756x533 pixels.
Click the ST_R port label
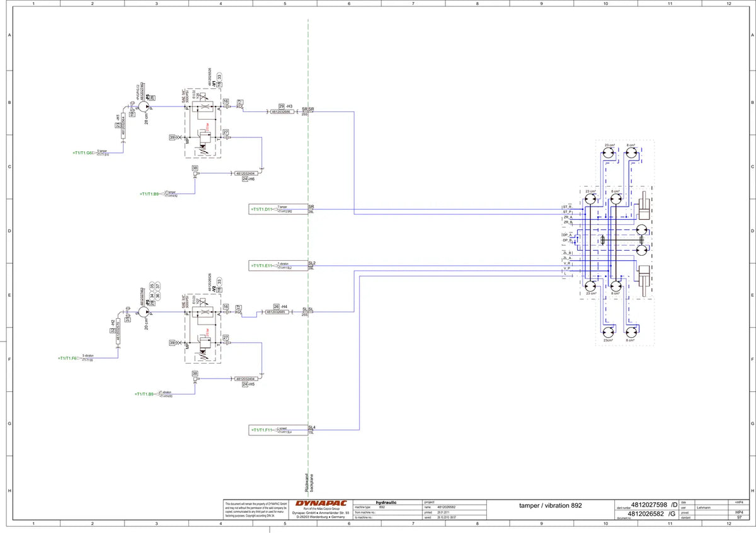pos(566,207)
